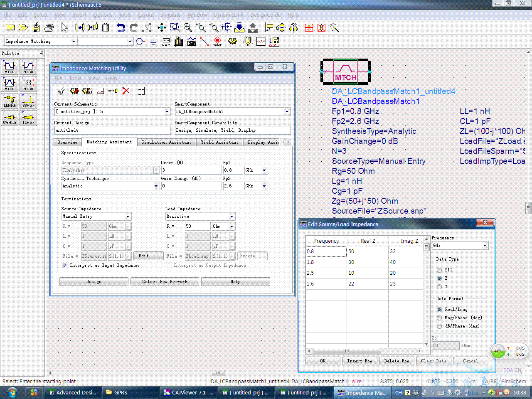532x399 pixels.
Task: Click the New Data Display window icon
Action: pos(261,41)
